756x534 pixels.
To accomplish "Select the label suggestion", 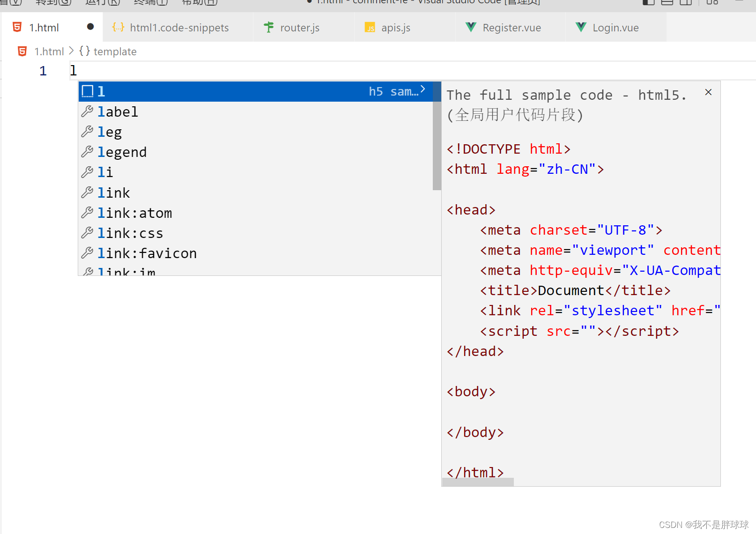I will pyautogui.click(x=256, y=112).
